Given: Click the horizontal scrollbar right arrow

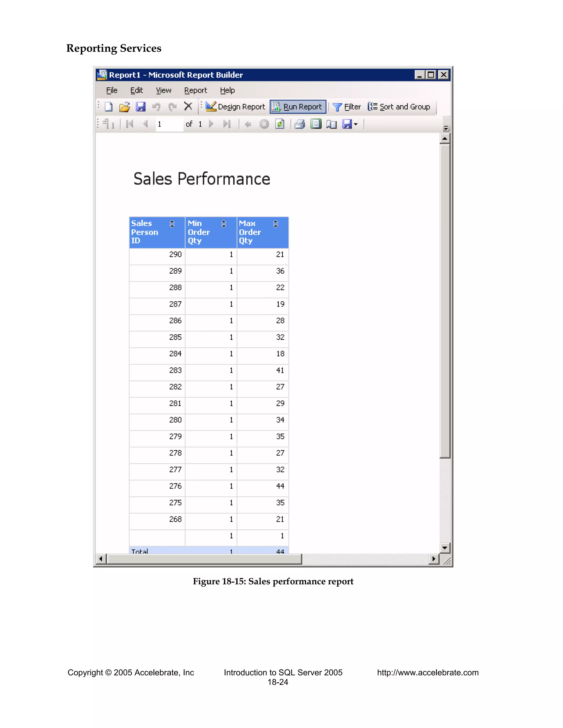Looking at the screenshot, I should coord(434,559).
